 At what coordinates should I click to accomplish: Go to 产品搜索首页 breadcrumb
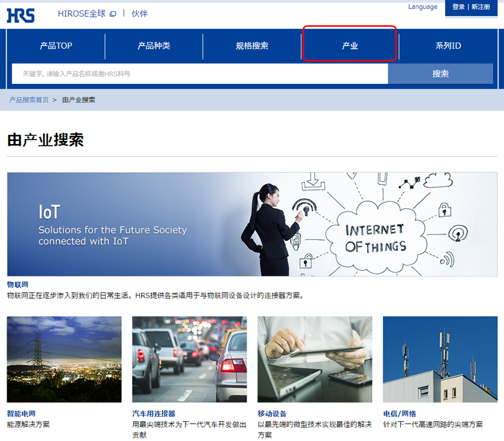pos(29,100)
